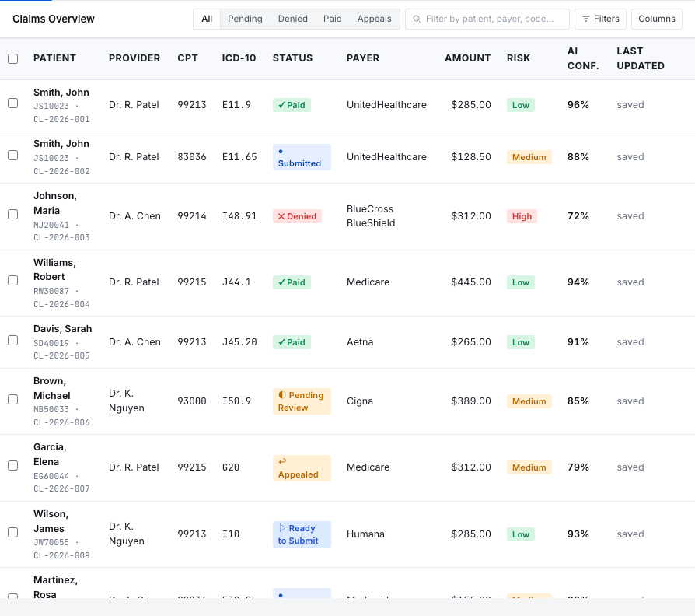Click the $445.00 amount cell
The width and height of the screenshot is (695, 616).
click(x=471, y=282)
